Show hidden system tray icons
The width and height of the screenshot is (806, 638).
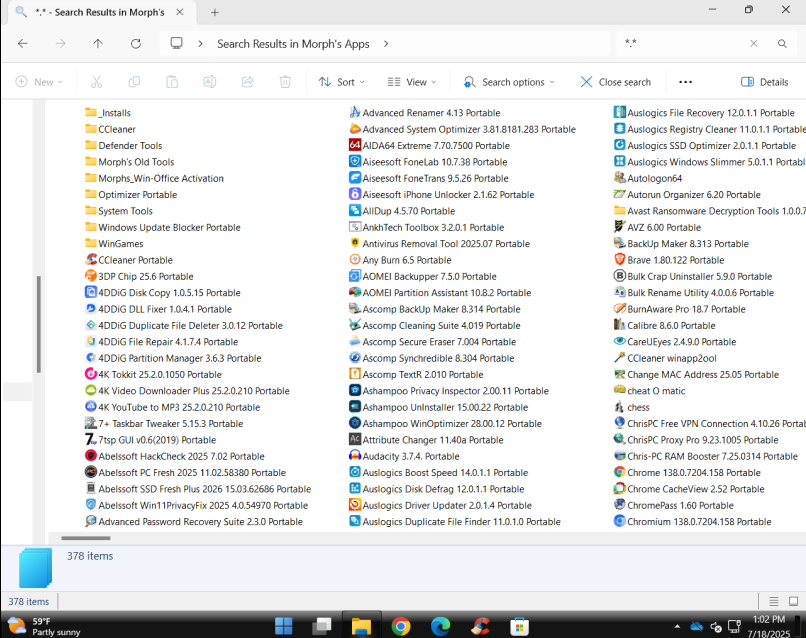pyautogui.click(x=677, y=626)
